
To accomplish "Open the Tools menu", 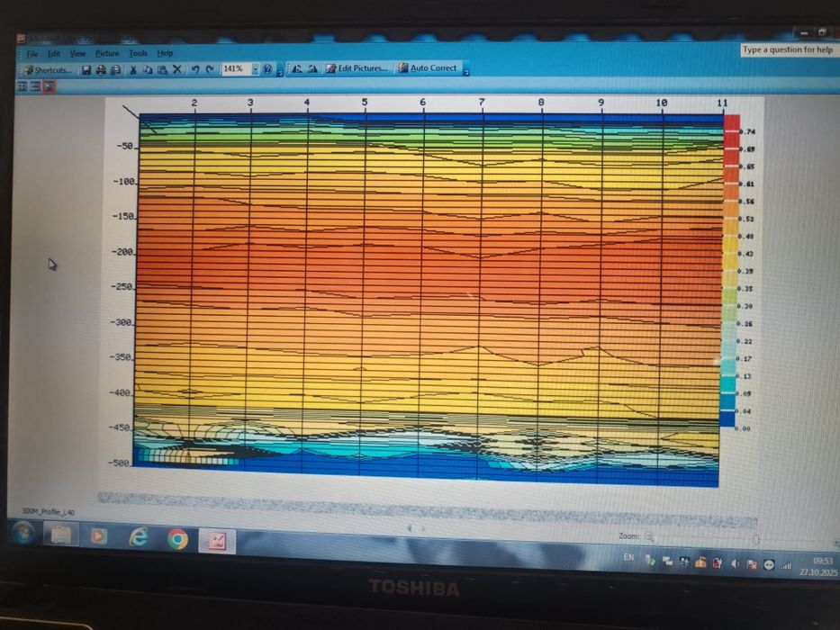I will pos(138,53).
